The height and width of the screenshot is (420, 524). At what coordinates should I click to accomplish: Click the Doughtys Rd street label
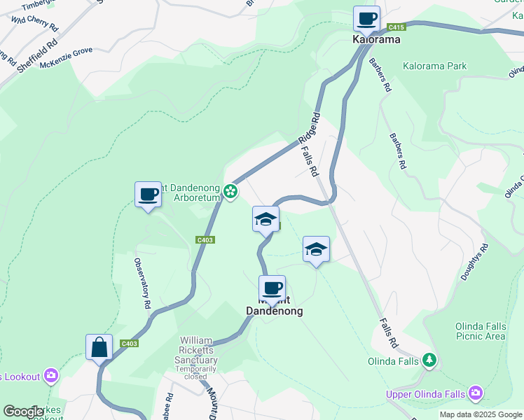pyautogui.click(x=474, y=262)
